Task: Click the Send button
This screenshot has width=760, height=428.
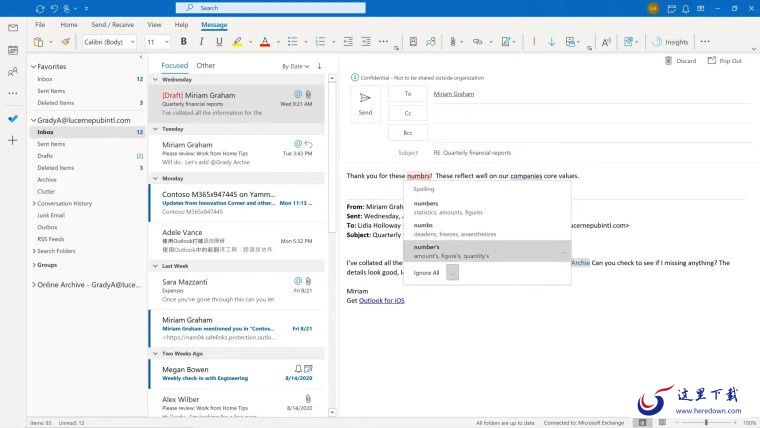Action: 365,104
